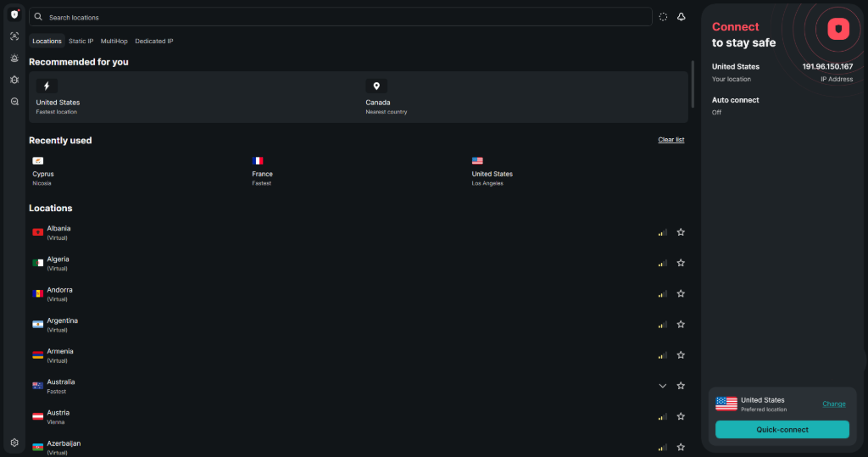Click the Cyprus flag in Recently used
Image resolution: width=868 pixels, height=457 pixels.
pos(37,160)
